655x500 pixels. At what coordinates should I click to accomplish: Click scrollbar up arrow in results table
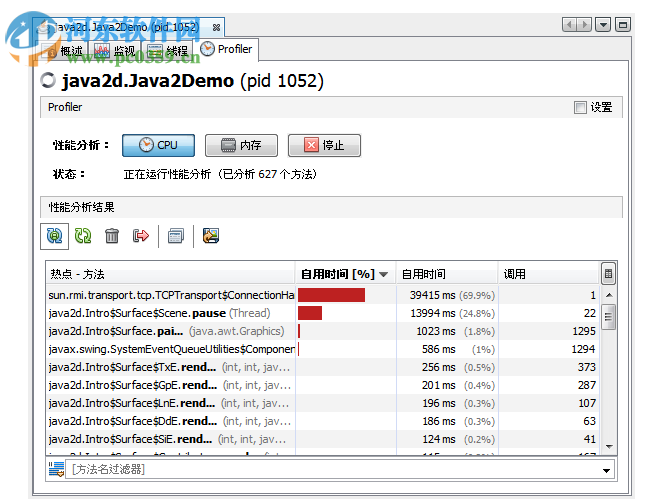[x=609, y=295]
